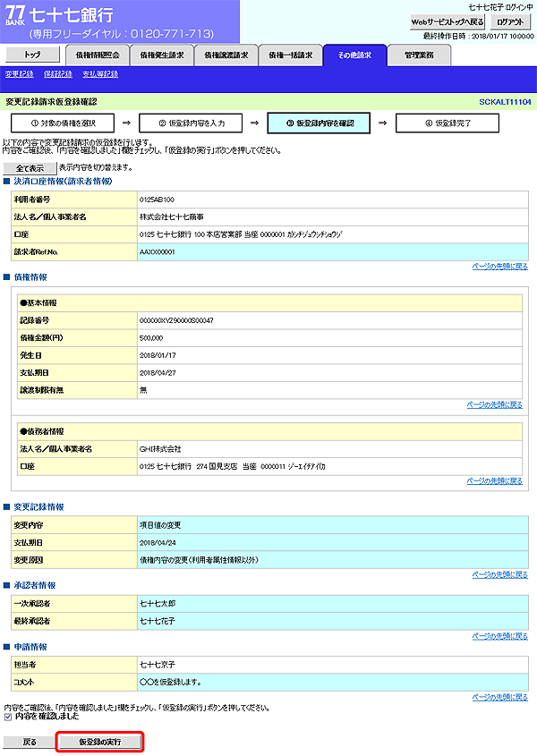Click the 申請情報 section heading
Image resolution: width=537 pixels, height=756 pixels.
point(30,647)
